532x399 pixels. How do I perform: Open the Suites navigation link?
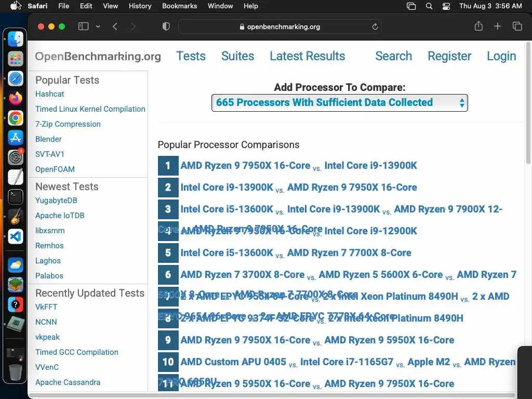point(237,56)
